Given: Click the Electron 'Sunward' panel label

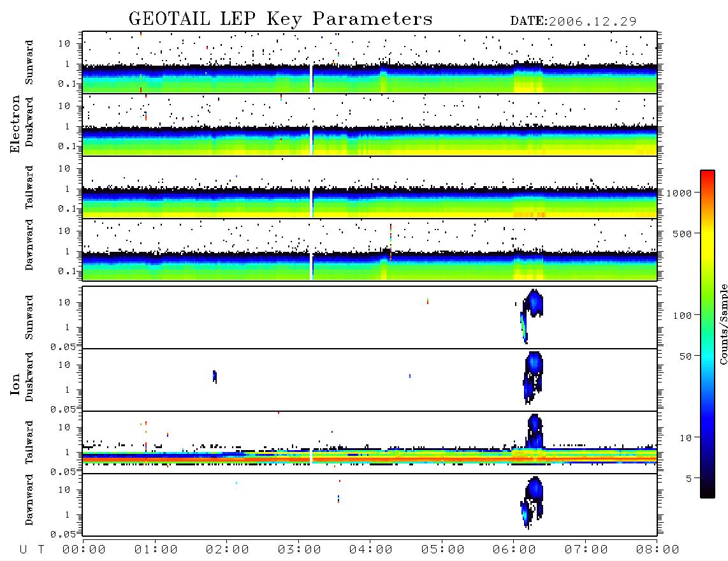Looking at the screenshot, I should pyautogui.click(x=29, y=62).
